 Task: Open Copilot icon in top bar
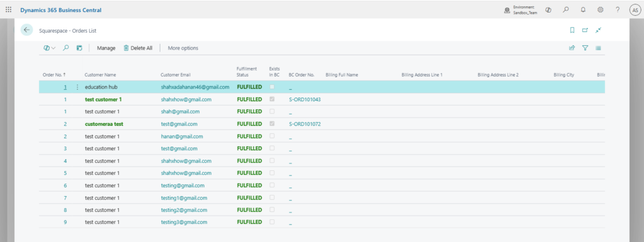point(548,10)
